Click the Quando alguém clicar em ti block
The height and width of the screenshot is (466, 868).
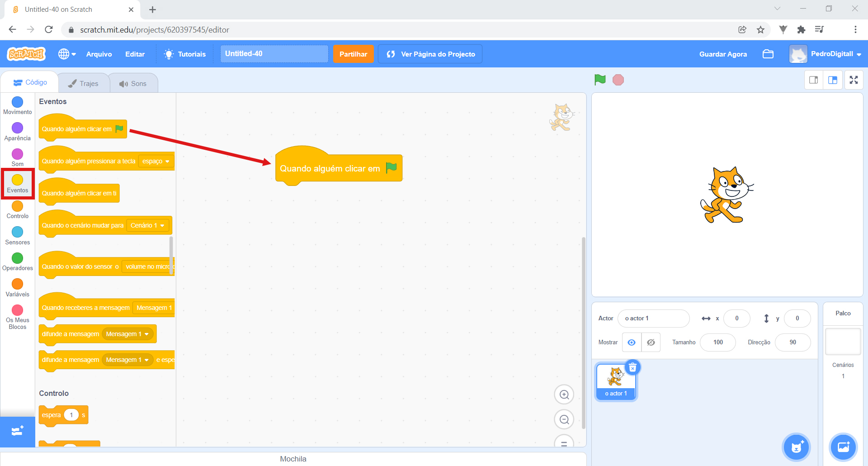coord(79,193)
